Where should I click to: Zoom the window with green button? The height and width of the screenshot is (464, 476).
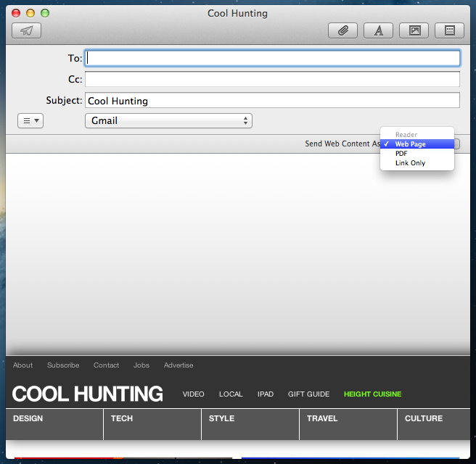[45, 13]
